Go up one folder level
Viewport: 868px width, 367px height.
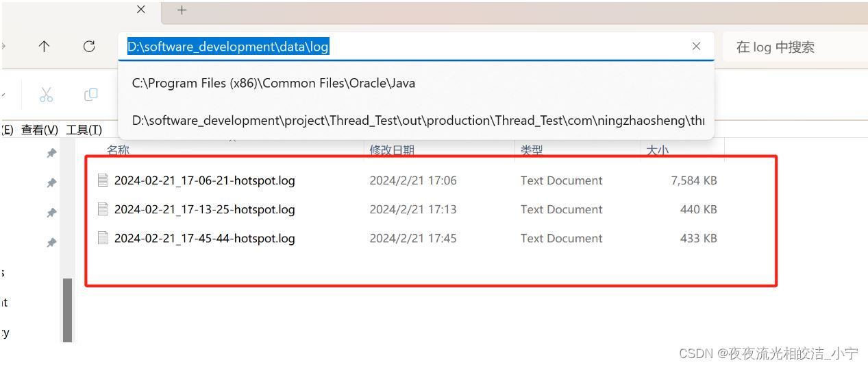point(45,47)
